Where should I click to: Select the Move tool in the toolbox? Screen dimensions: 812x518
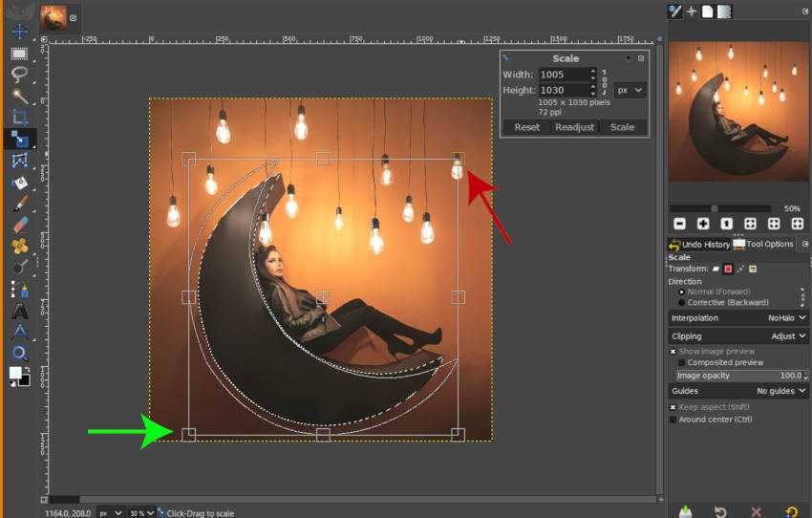pos(19,32)
